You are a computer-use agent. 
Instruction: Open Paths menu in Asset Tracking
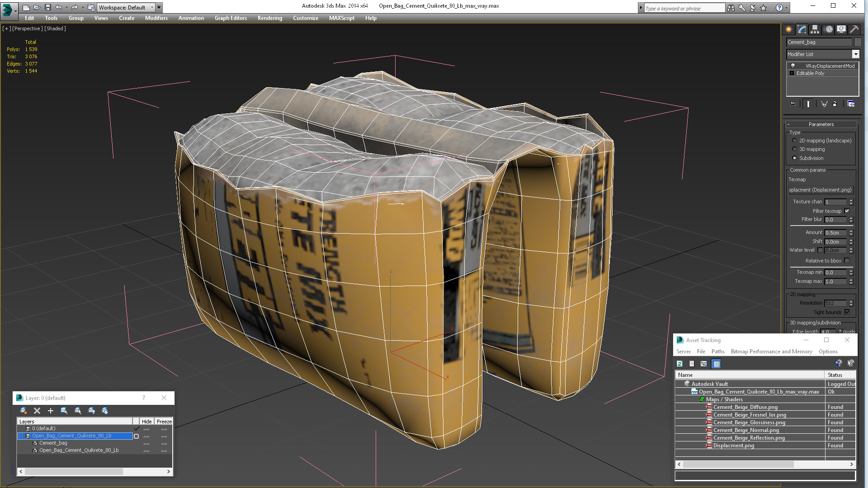(x=717, y=352)
